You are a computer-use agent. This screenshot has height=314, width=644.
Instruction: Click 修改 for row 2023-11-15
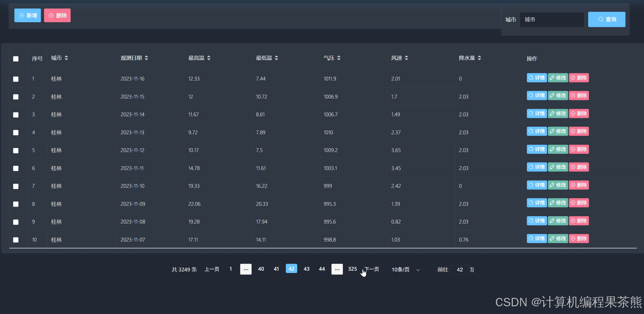click(558, 95)
